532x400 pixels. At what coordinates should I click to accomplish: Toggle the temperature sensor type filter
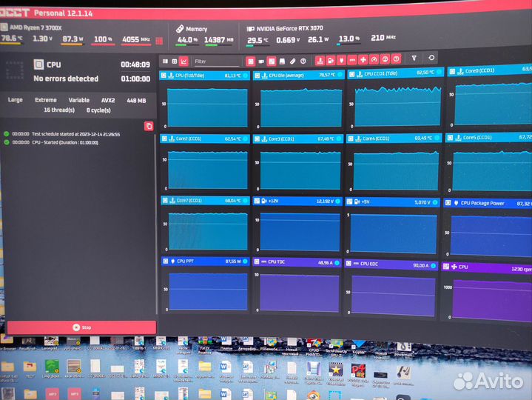coord(320,61)
